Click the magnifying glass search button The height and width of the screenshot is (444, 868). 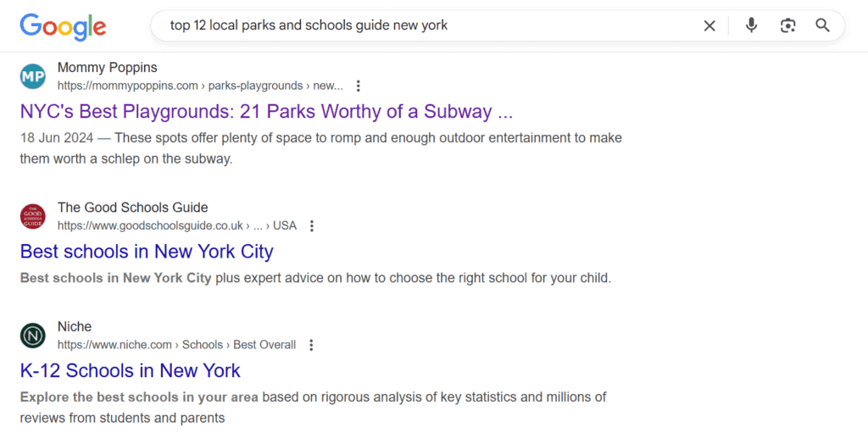click(822, 25)
